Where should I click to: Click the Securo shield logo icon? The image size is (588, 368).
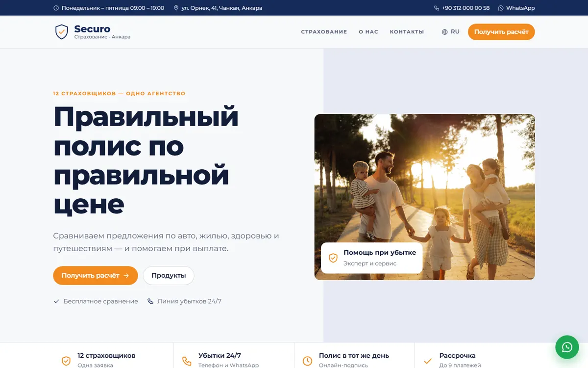click(61, 32)
